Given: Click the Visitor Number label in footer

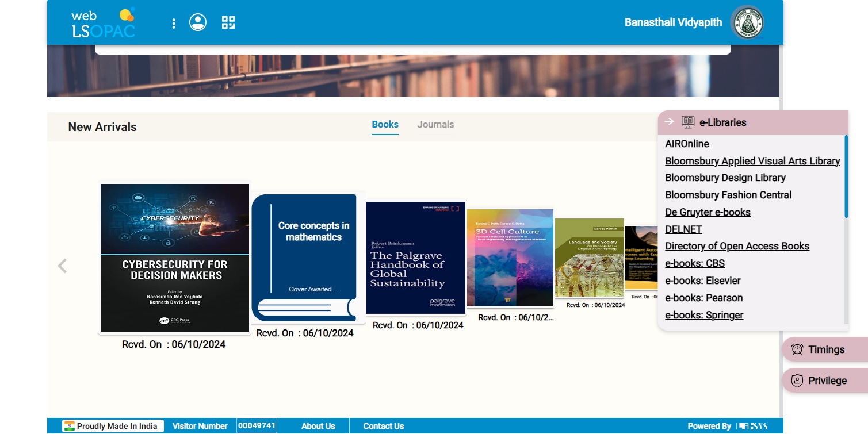Looking at the screenshot, I should tap(200, 426).
